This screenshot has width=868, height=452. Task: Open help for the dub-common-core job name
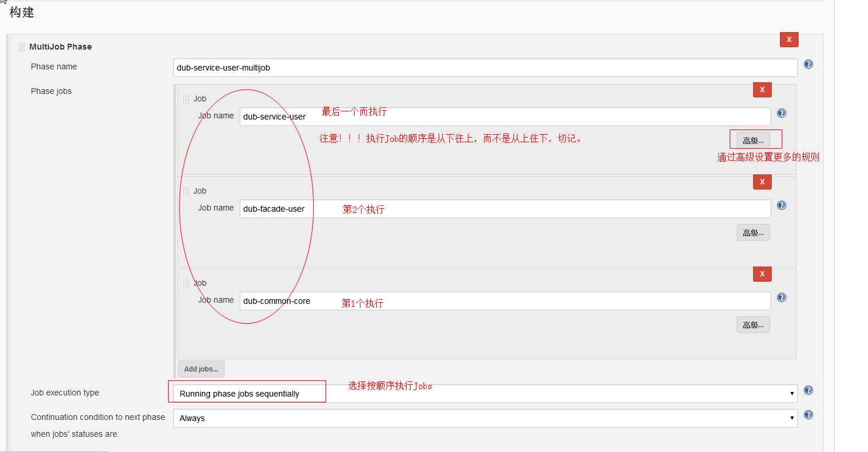(782, 297)
